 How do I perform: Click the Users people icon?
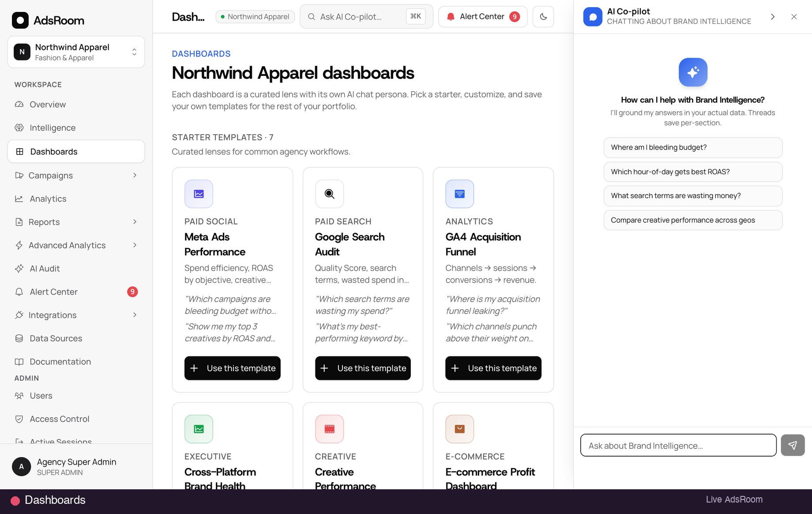[x=19, y=396]
